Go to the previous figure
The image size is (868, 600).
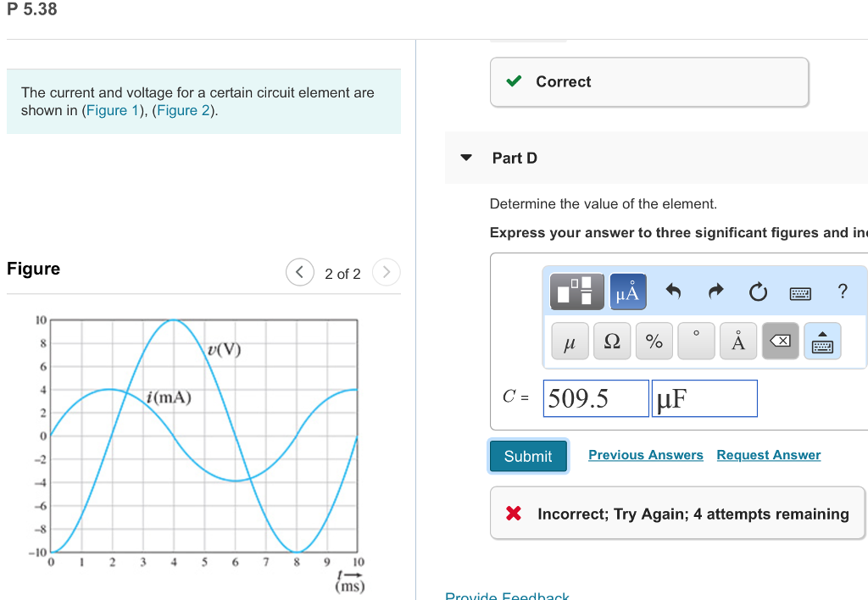click(299, 272)
